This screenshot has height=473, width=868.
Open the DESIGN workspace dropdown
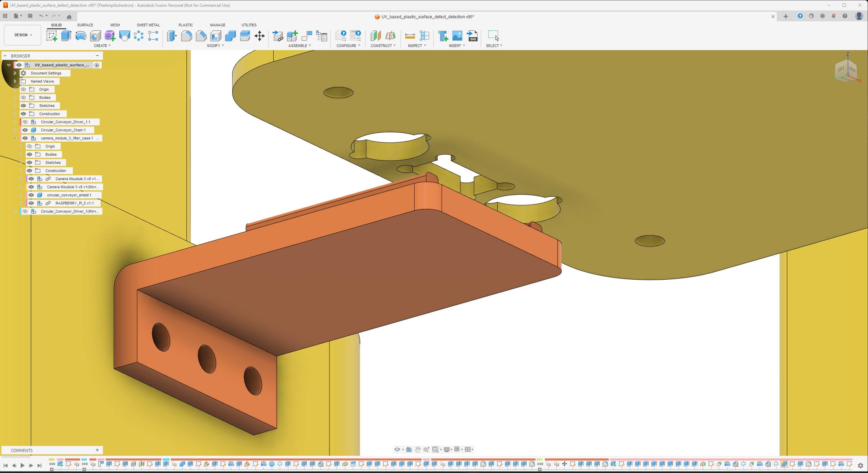23,35
